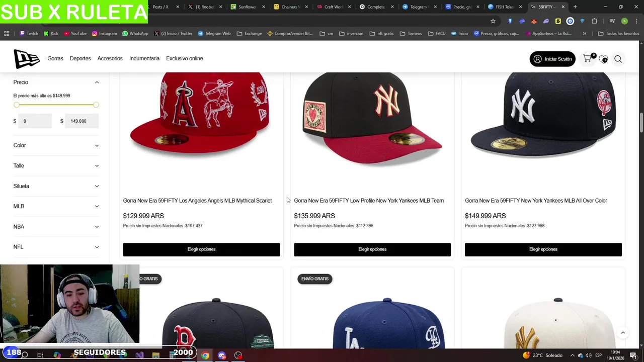Click Iniciar Sesión button
The image size is (644, 362).
click(552, 59)
